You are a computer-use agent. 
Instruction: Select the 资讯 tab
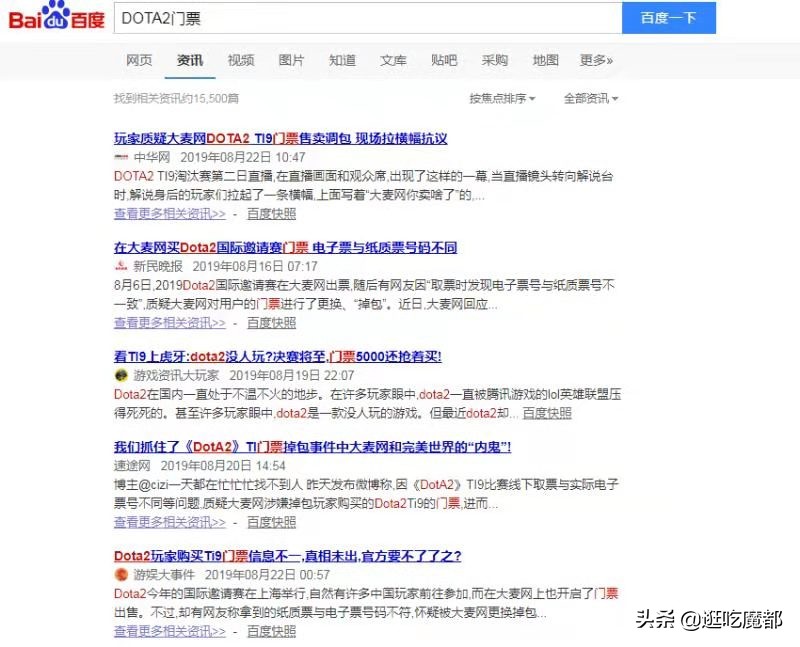pyautogui.click(x=190, y=60)
